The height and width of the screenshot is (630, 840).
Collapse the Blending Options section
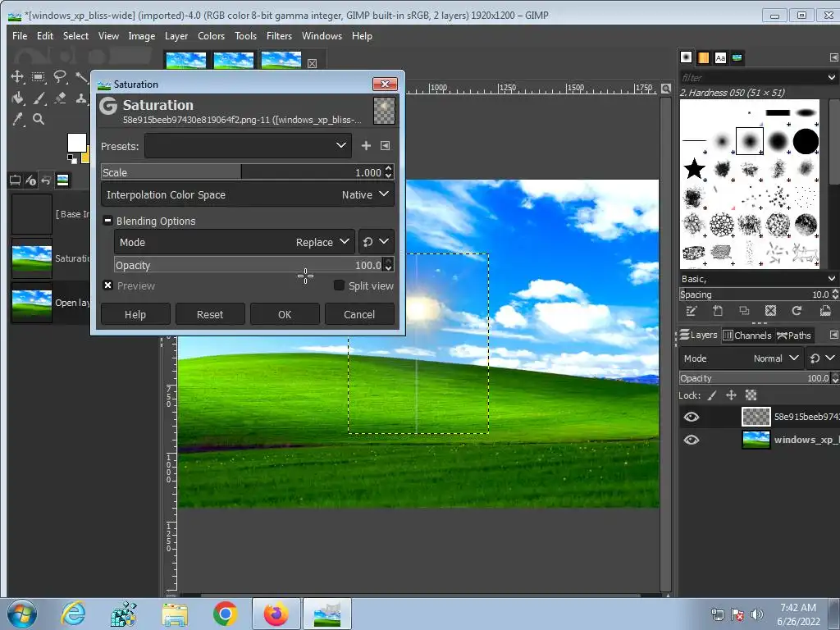point(107,220)
